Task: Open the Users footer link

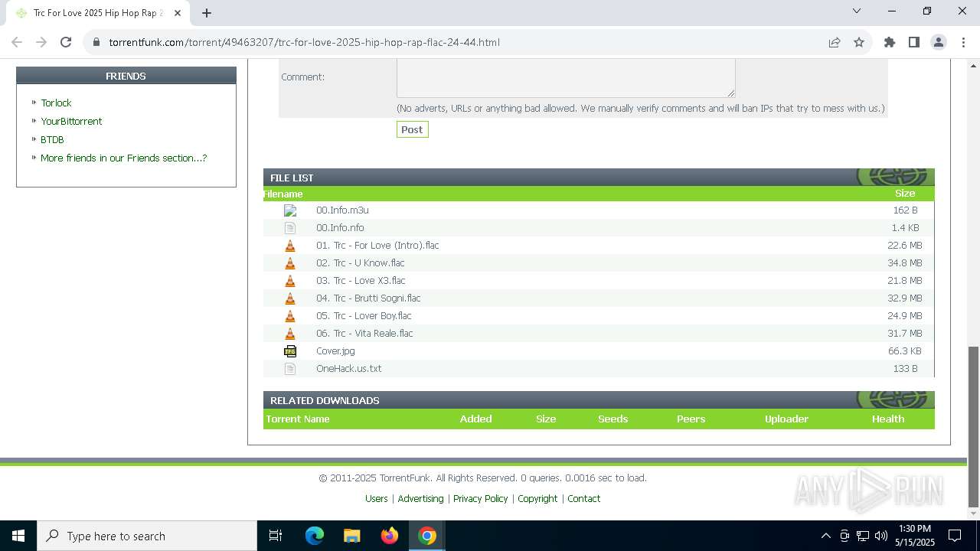Action: pyautogui.click(x=376, y=498)
